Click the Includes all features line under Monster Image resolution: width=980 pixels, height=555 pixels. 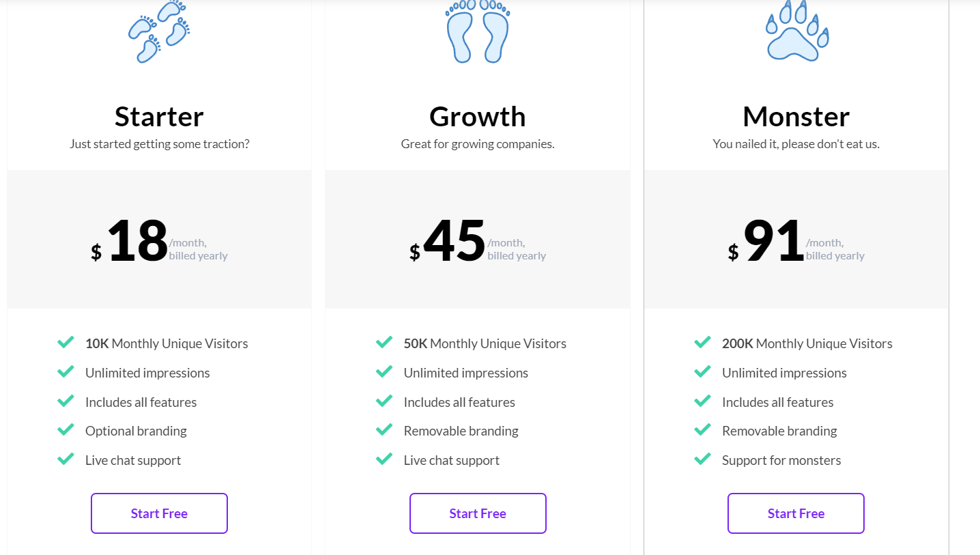(777, 401)
